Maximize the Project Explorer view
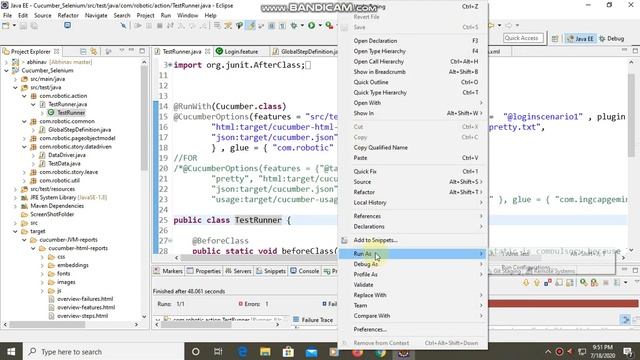Screen dimensions: 640x360 [x=142, y=51]
